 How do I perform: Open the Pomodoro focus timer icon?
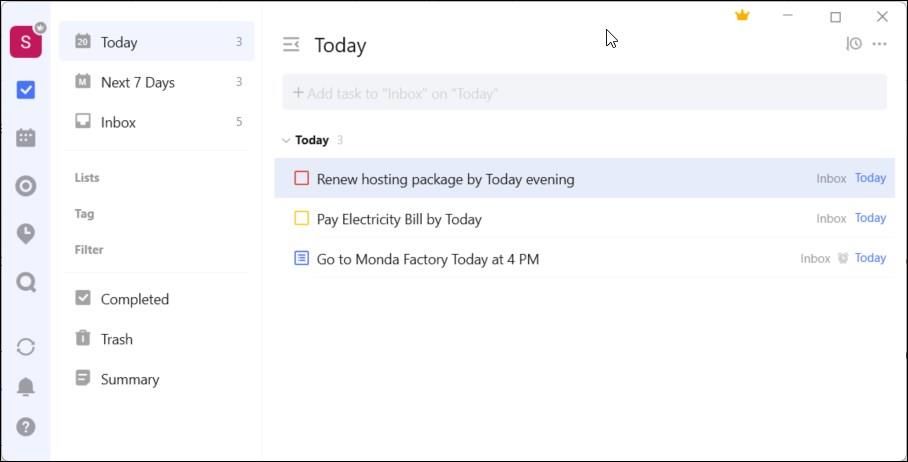[x=26, y=186]
